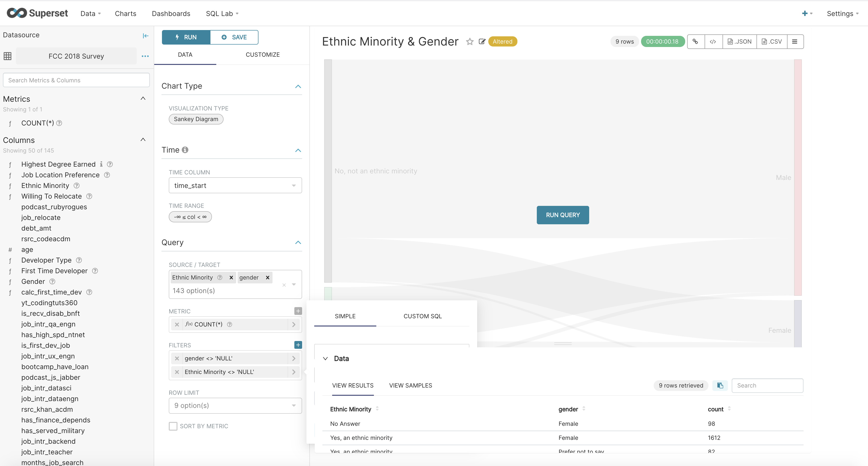Open embed code via the </> icon
The width and height of the screenshot is (868, 466).
(713, 41)
